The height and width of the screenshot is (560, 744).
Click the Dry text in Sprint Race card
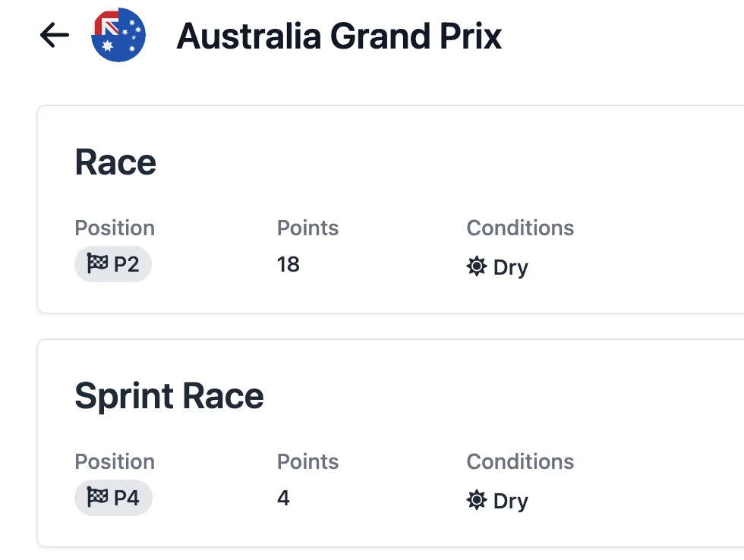510,501
